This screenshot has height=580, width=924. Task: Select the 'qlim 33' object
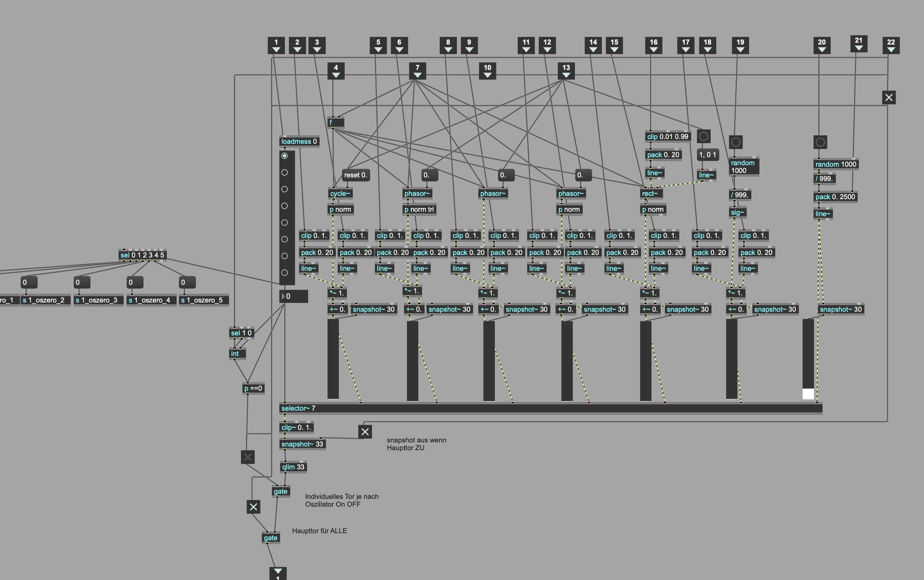click(x=293, y=467)
